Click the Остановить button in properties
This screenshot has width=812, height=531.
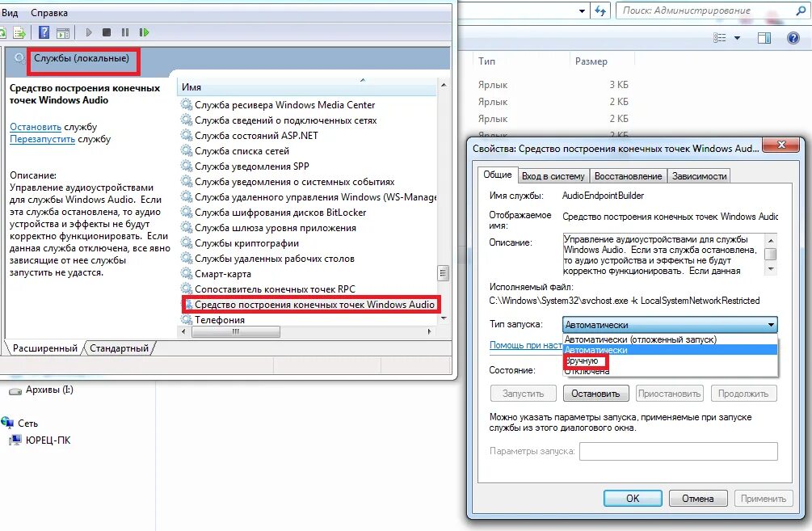[595, 394]
